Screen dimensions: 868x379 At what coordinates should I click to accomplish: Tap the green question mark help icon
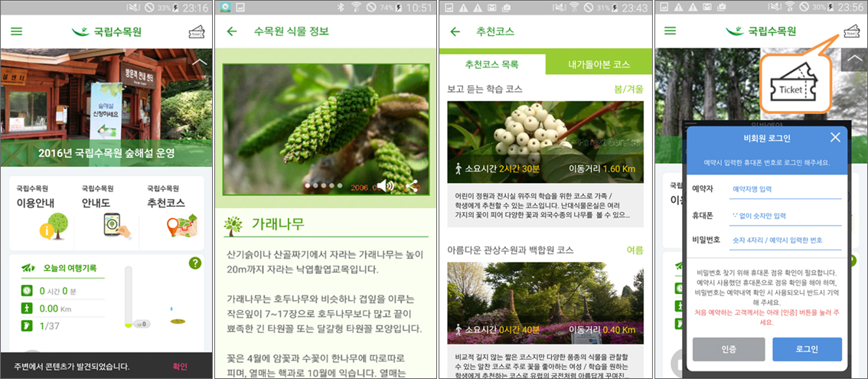pyautogui.click(x=195, y=263)
